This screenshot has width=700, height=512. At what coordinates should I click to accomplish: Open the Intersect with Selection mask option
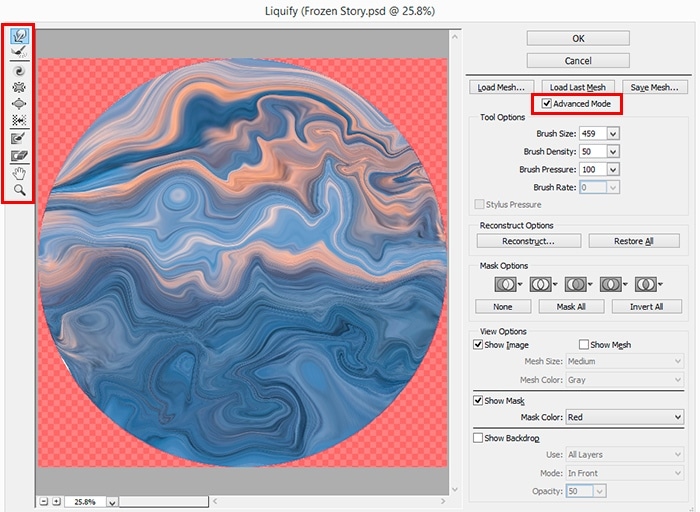(613, 284)
